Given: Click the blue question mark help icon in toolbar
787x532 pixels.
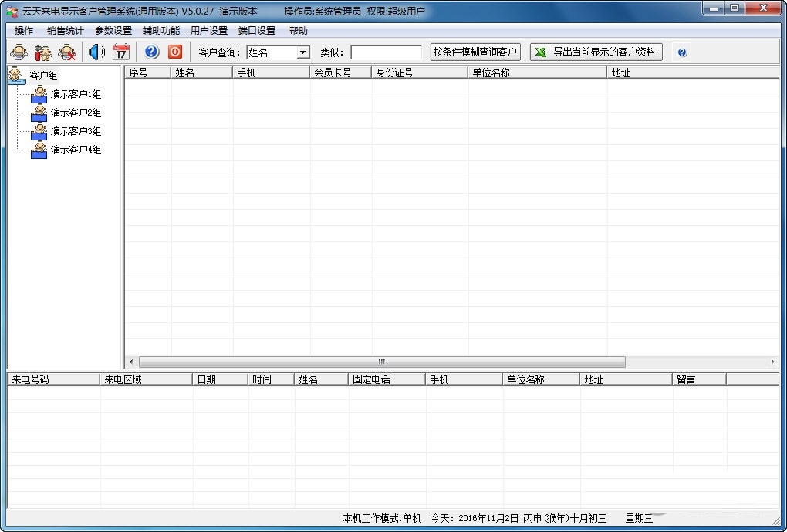Looking at the screenshot, I should click(152, 52).
